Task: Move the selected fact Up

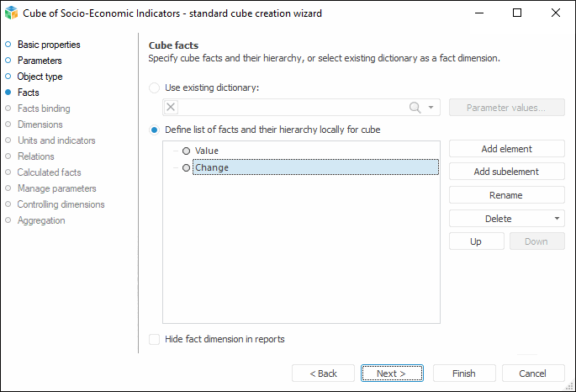Action: pos(476,241)
